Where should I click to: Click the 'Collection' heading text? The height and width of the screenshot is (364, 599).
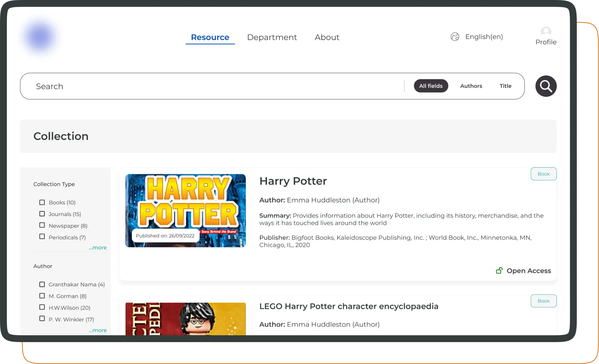point(61,136)
